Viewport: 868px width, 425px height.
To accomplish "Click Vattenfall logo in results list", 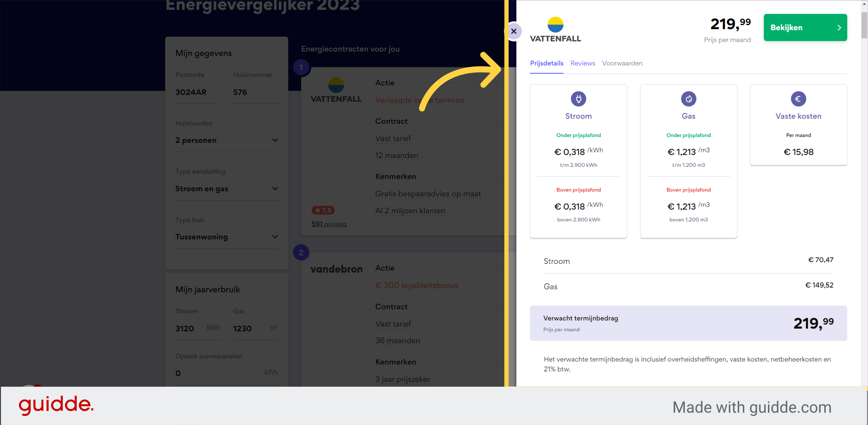I will 336,90.
